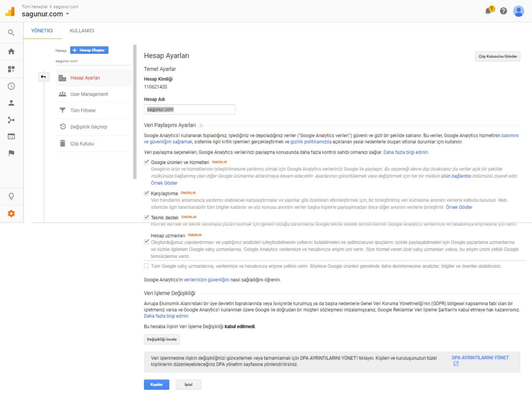Screen dimensions: 532x399
Task: Open Veri Paylaşımı Ayarları help tooltip
Action: click(201, 126)
